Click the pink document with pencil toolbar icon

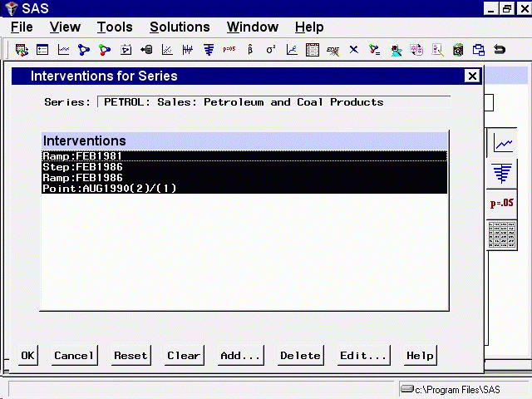coord(438,50)
